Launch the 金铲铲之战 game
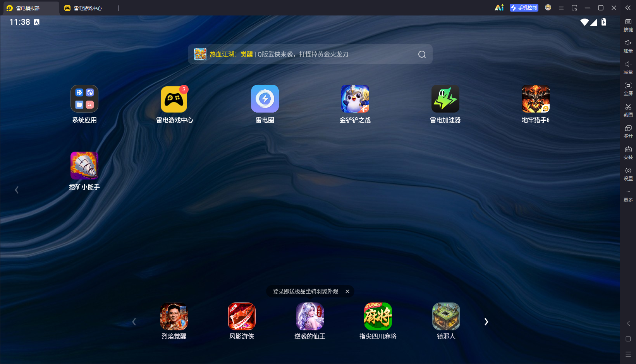 coord(355,99)
